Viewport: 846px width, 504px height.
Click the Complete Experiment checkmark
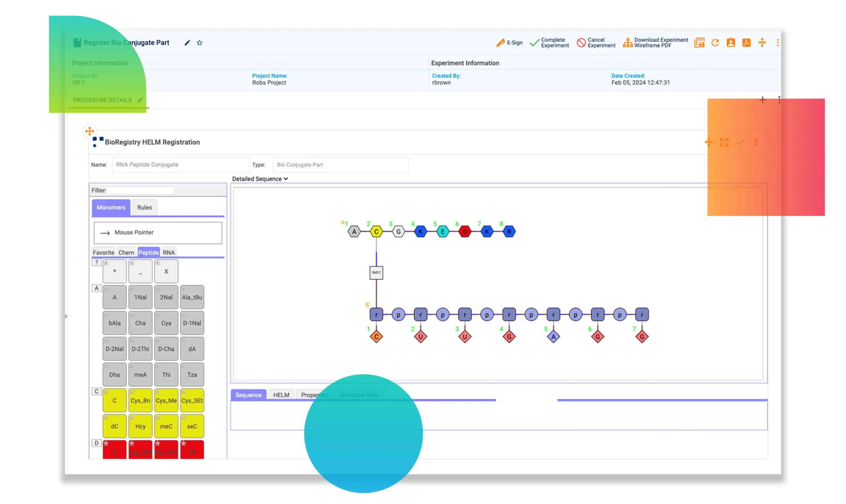[534, 43]
